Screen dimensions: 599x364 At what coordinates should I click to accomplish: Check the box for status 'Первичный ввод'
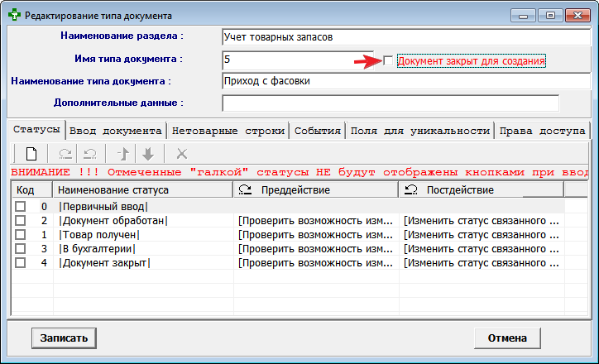(x=20, y=207)
